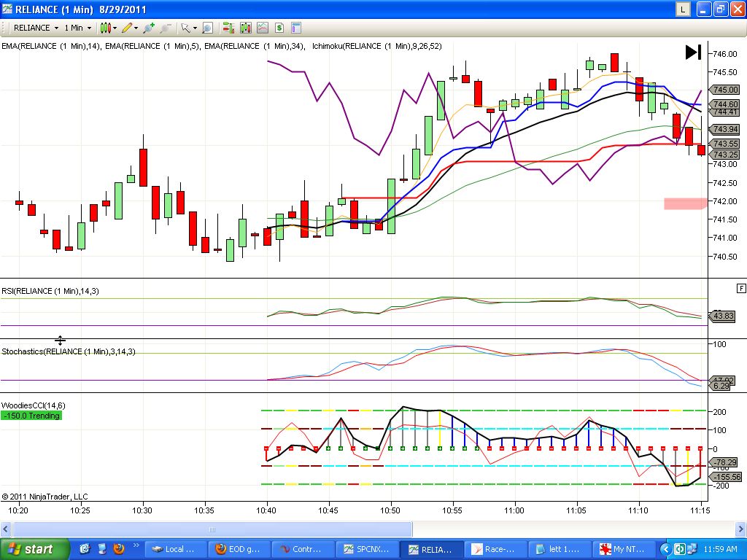Click the zoom in magnifier icon
Image resolution: width=747 pixels, height=560 pixels.
click(149, 28)
